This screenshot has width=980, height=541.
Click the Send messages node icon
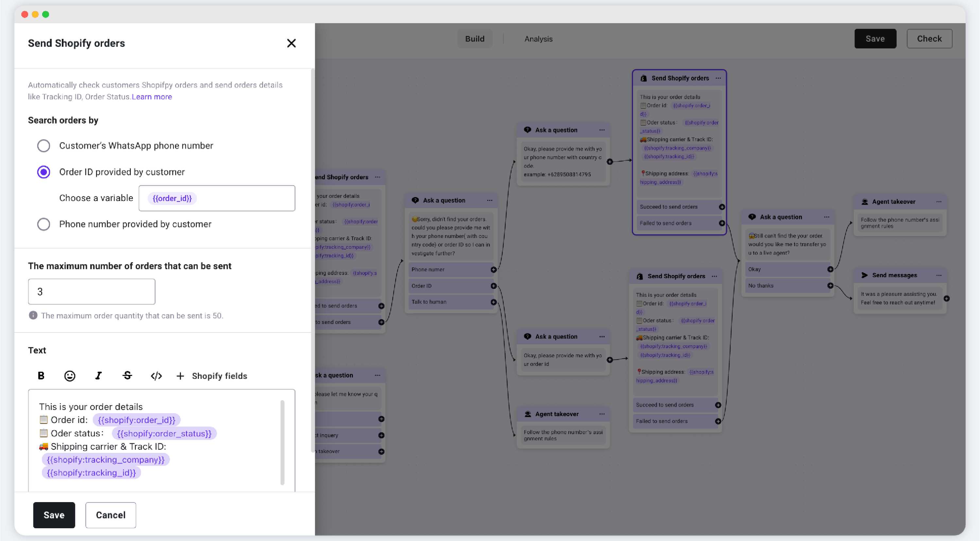coord(864,275)
